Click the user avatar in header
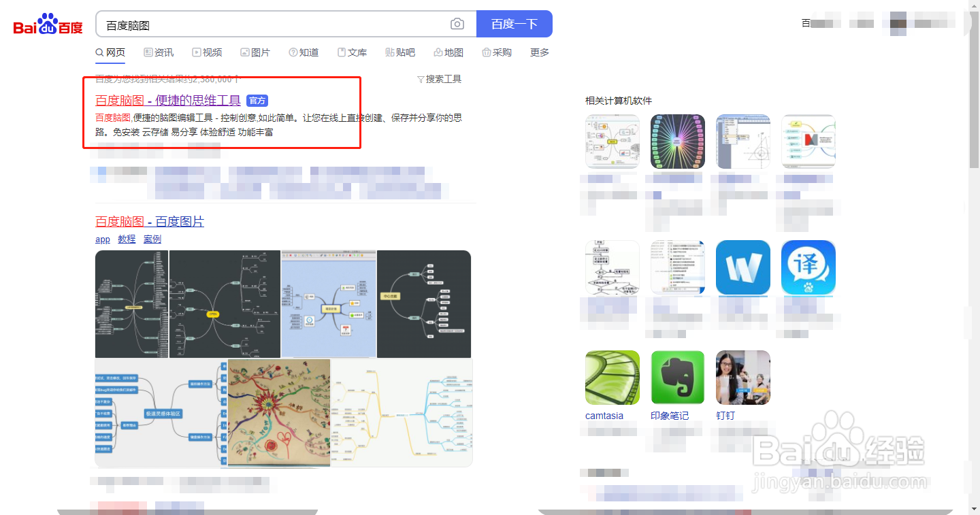Screen dimensions: 980x515 898,23
